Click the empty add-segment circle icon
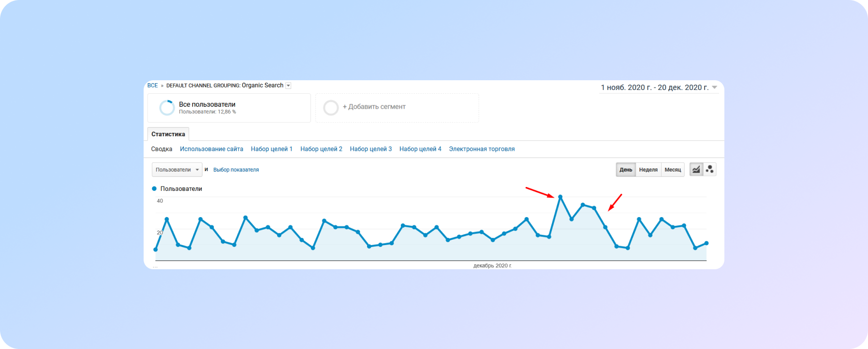 click(331, 107)
